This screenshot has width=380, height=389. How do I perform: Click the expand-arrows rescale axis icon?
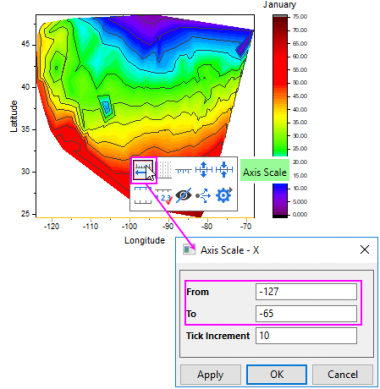204,170
